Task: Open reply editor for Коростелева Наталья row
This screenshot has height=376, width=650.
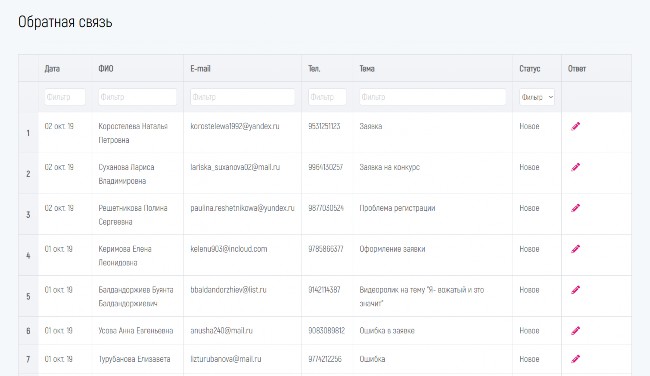Action: click(575, 126)
